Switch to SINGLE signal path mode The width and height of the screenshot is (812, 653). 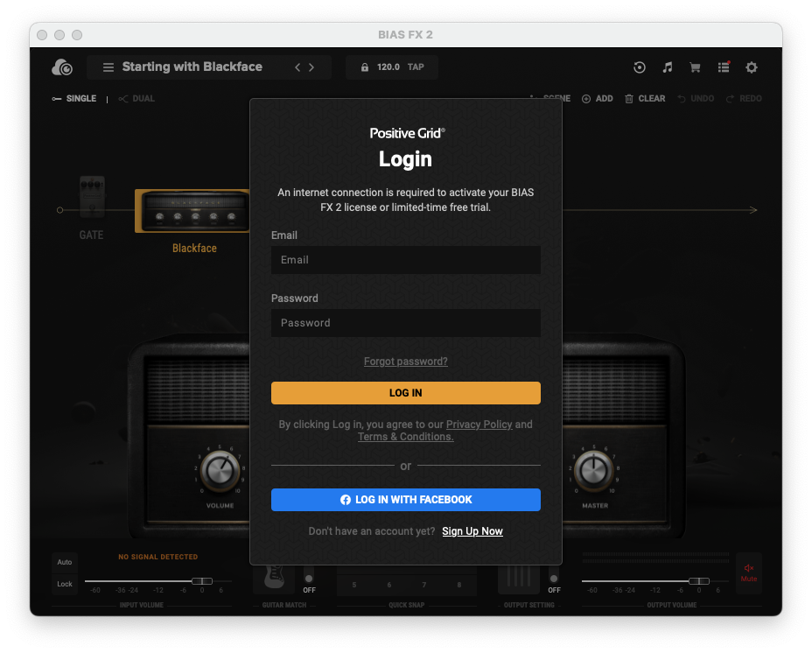pos(74,98)
